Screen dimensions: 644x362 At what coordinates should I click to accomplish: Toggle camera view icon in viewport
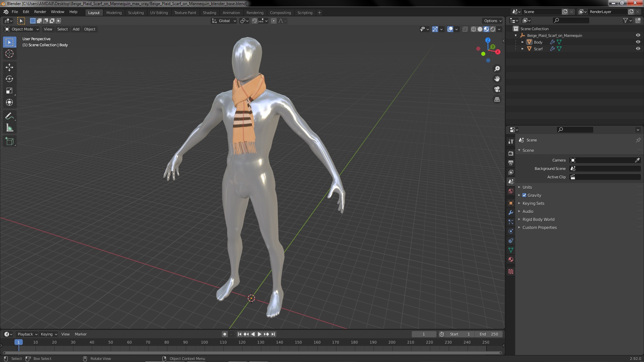497,89
